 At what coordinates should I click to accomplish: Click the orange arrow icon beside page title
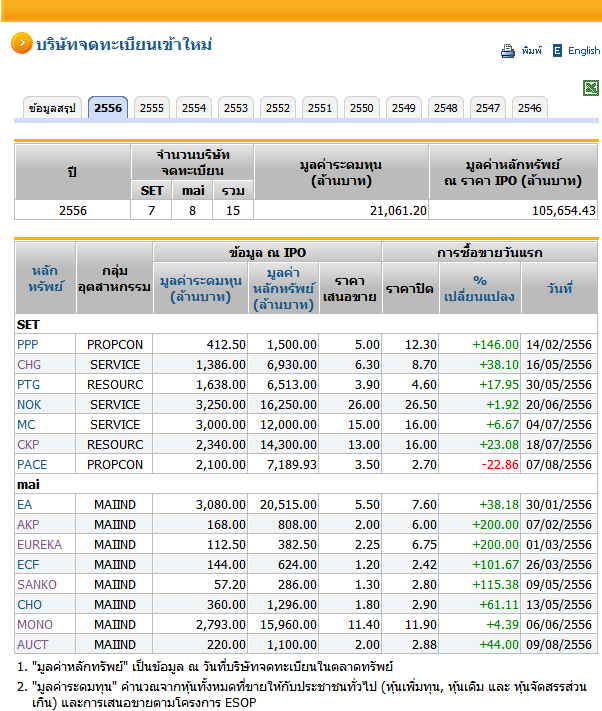(x=20, y=43)
